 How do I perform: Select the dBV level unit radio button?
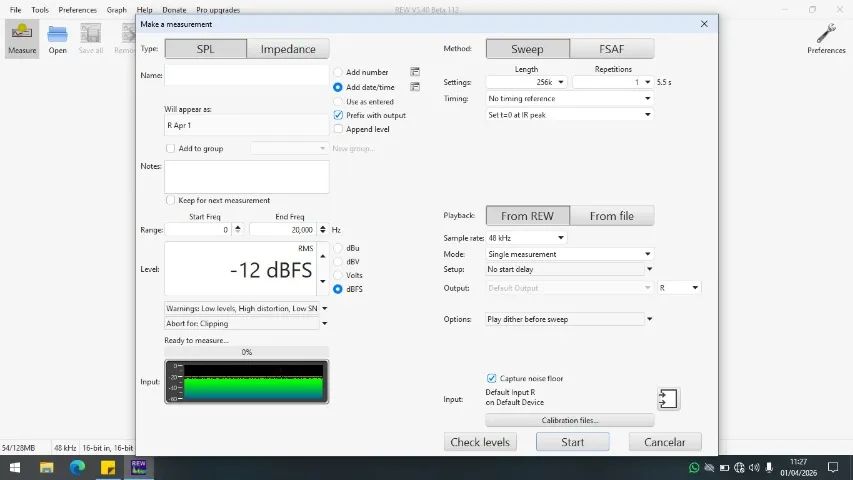click(x=338, y=262)
